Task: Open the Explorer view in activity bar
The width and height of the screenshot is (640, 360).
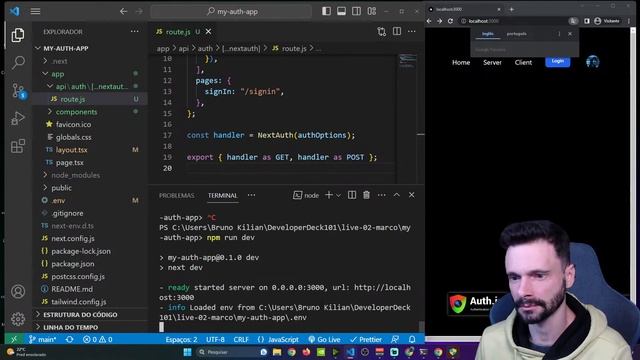Action: click(18, 35)
